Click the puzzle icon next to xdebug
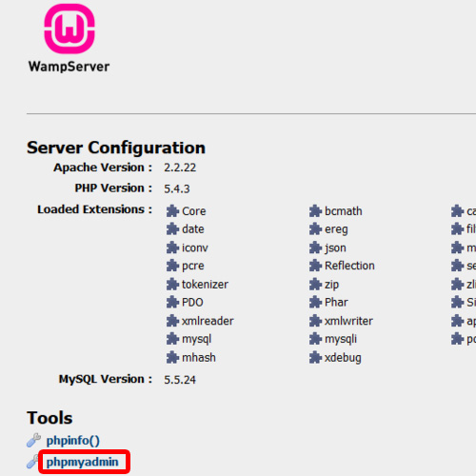 coord(315,358)
